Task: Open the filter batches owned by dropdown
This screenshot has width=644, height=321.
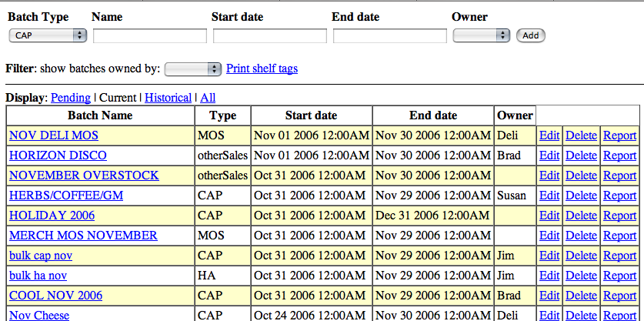Action: [x=193, y=69]
